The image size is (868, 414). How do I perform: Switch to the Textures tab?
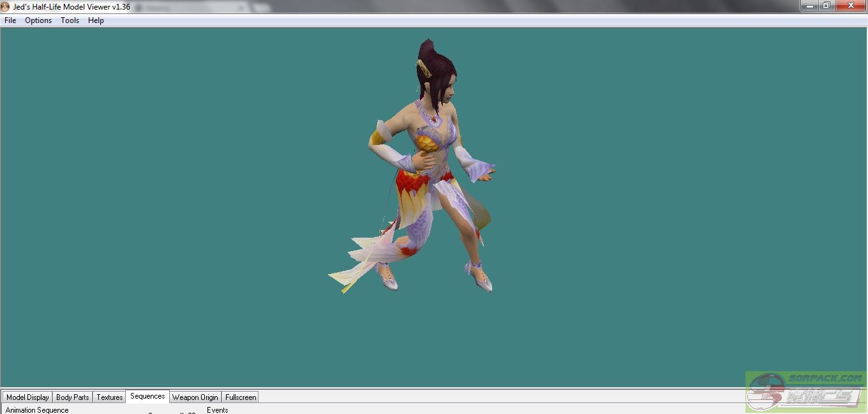(x=110, y=397)
